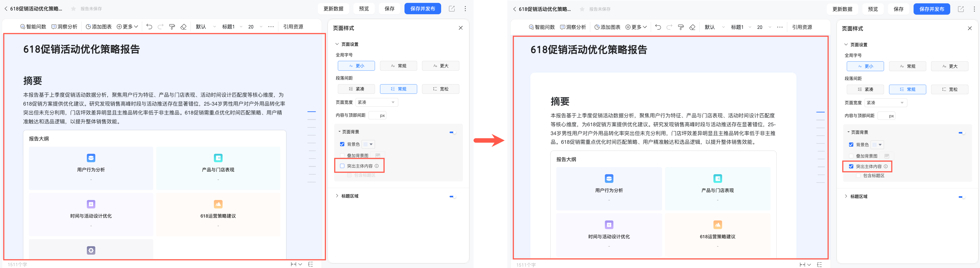Uncheck 突出主体内容 in the right window

(x=851, y=166)
